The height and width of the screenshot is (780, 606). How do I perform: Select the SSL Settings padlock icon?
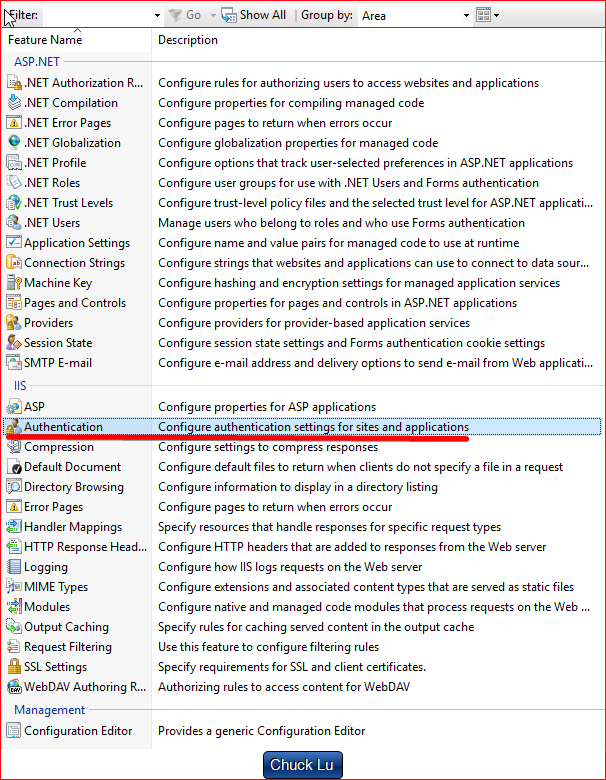click(x=14, y=666)
